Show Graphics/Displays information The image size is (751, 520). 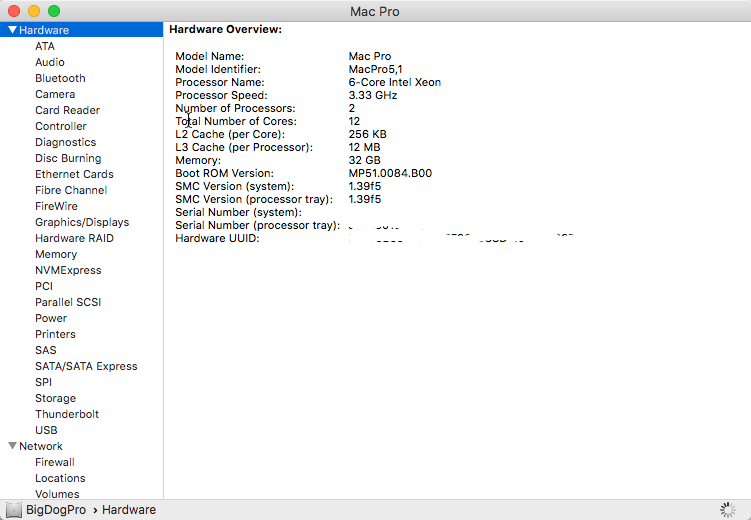(82, 222)
